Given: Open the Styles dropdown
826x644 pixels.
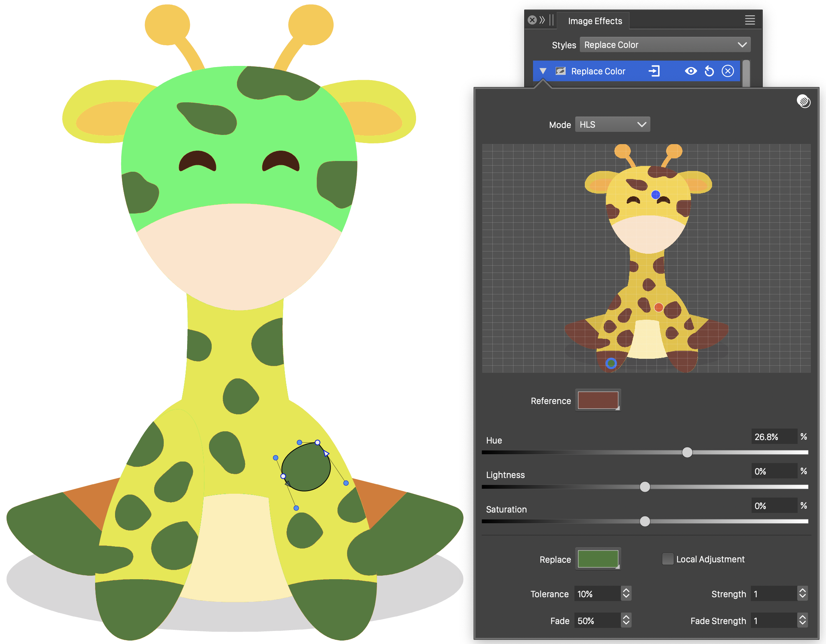Looking at the screenshot, I should (x=665, y=45).
